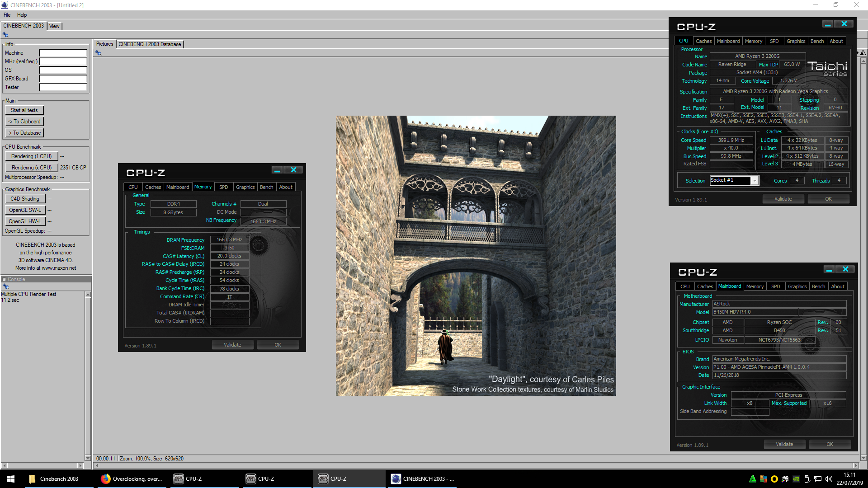Open the Bench tab in the top-right CPU-Z window
This screenshot has height=488, width=868.
pyautogui.click(x=817, y=41)
